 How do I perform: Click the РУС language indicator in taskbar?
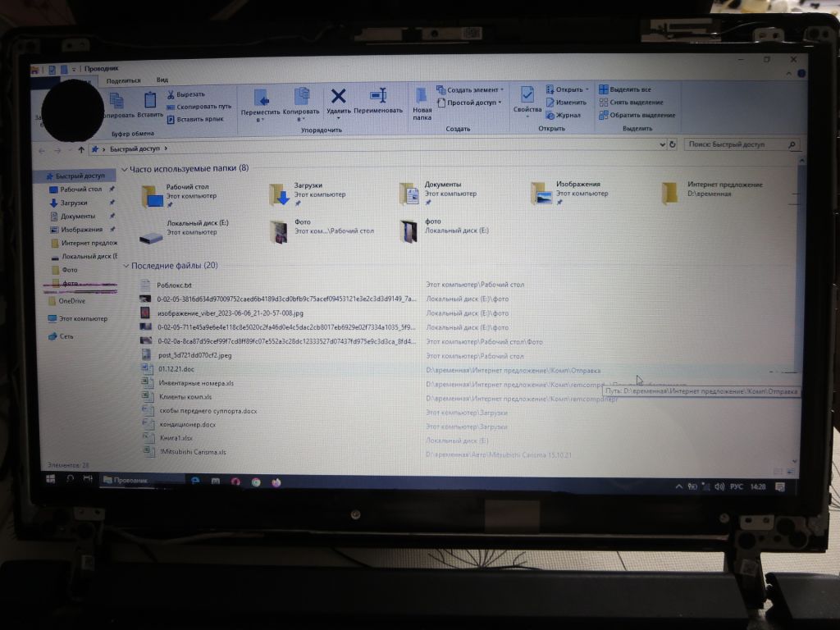(x=737, y=486)
